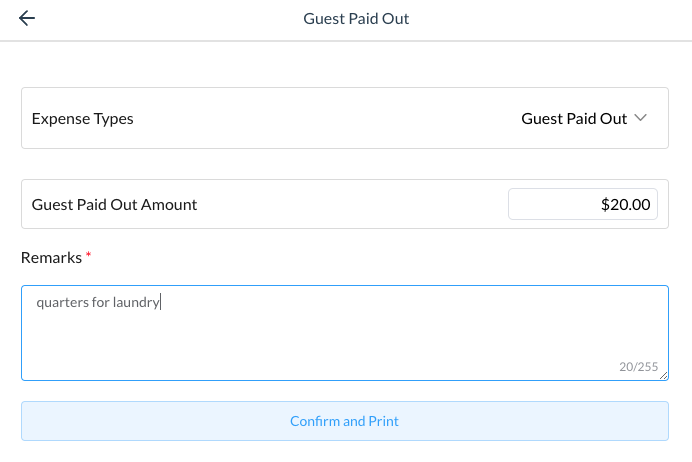692x462 pixels.
Task: Click the Guest Paid Out page title
Action: pyautogui.click(x=356, y=19)
